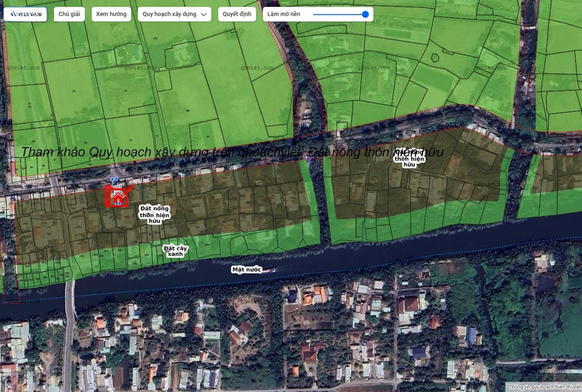Click the dropdown chevron beside Quy hoạch xây dựng
The image size is (582, 392).
coord(204,15)
